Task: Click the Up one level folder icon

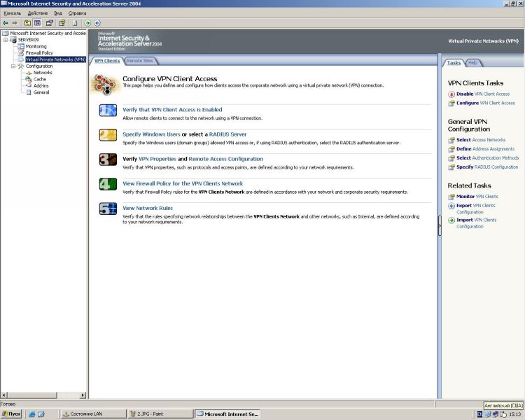Action: coord(27,23)
